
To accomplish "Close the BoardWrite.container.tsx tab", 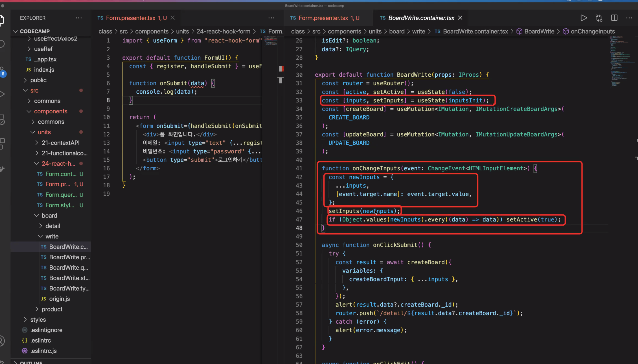I will pos(460,18).
